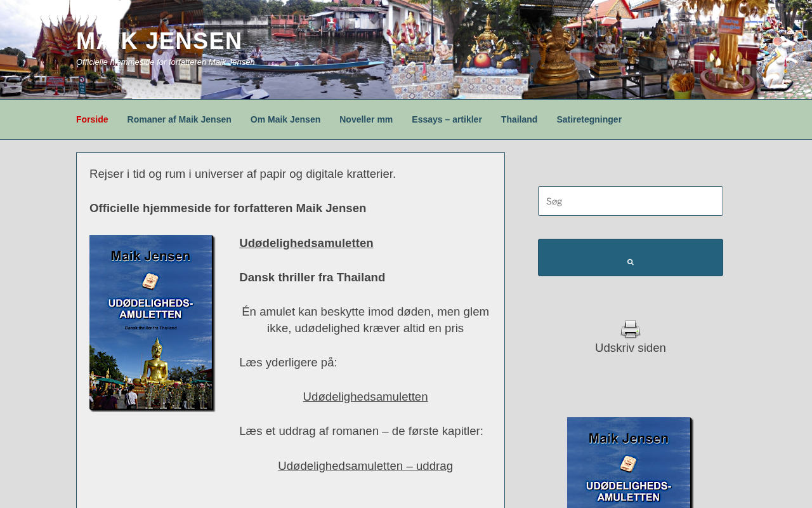Open the Forside menu item

tap(92, 119)
